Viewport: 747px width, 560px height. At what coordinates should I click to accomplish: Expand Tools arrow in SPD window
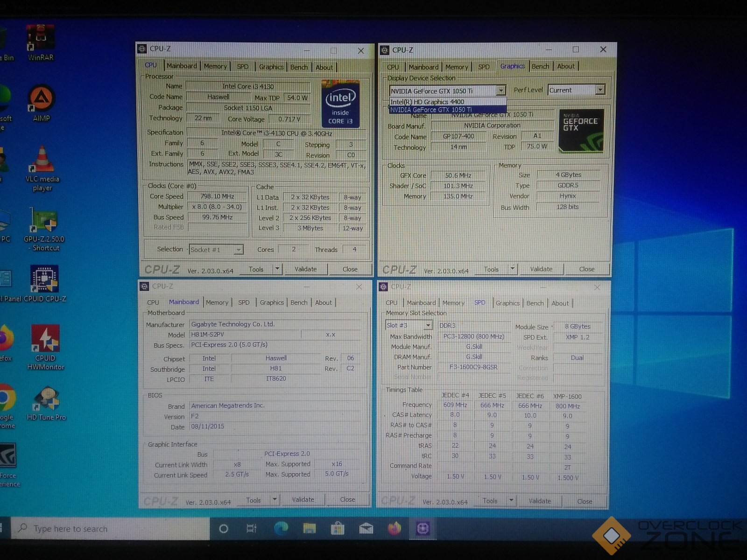(512, 500)
